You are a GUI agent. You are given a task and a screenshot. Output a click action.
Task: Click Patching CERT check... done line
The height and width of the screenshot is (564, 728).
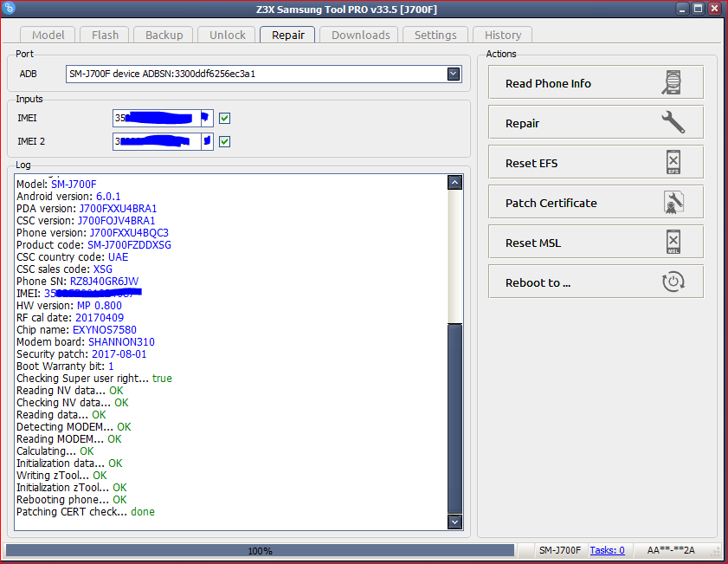point(86,511)
